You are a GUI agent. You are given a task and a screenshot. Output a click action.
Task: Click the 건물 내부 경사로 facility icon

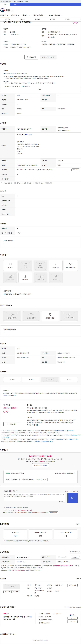(69, 316)
